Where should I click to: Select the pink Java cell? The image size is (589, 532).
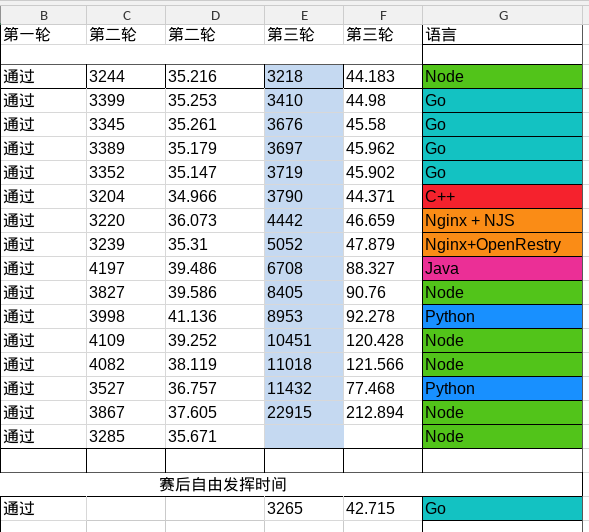503,269
